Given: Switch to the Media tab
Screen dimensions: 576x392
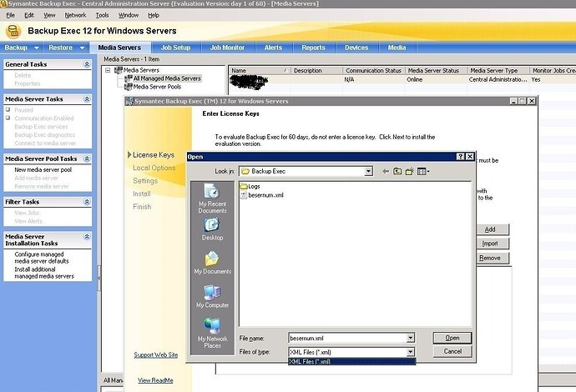Looking at the screenshot, I should (397, 48).
